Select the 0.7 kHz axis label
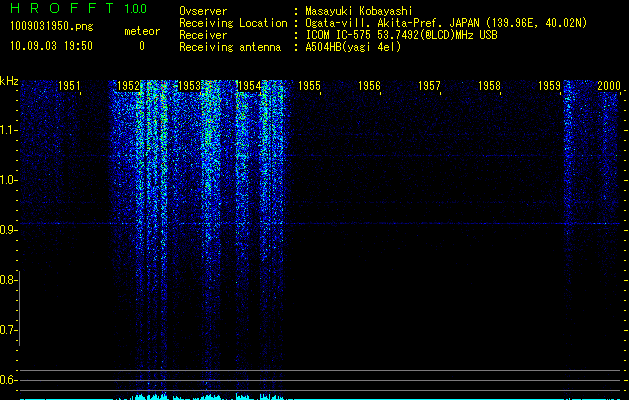 [8, 330]
